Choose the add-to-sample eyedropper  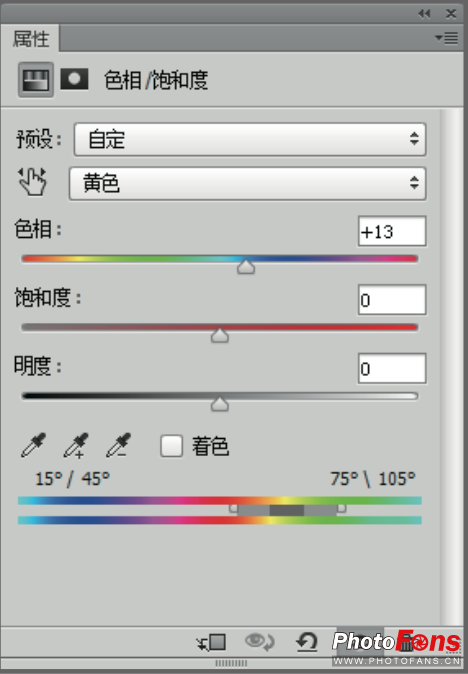pyautogui.click(x=76, y=445)
